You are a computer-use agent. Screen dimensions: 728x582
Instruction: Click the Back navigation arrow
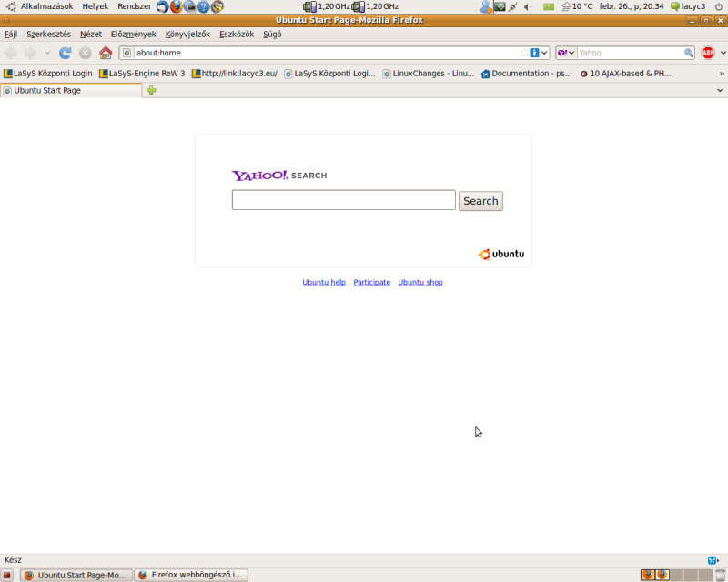click(x=11, y=53)
